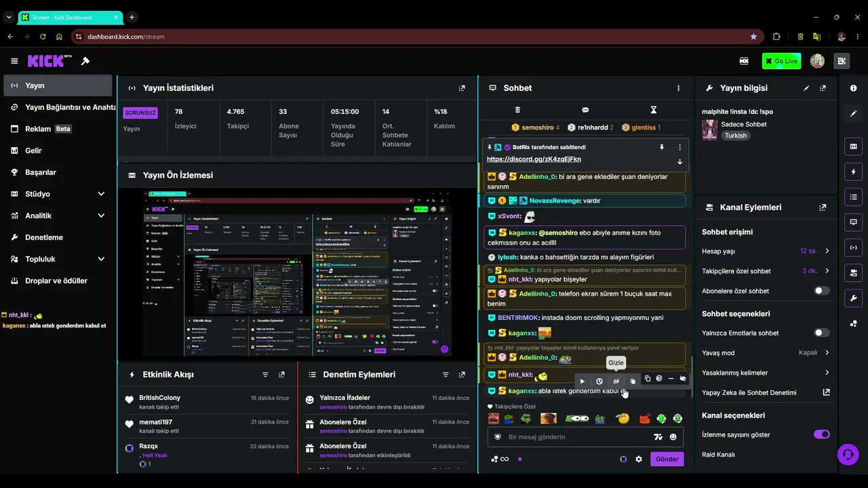Image resolution: width=868 pixels, height=488 pixels.
Task: Click Raid Kanalı option
Action: 718,454
